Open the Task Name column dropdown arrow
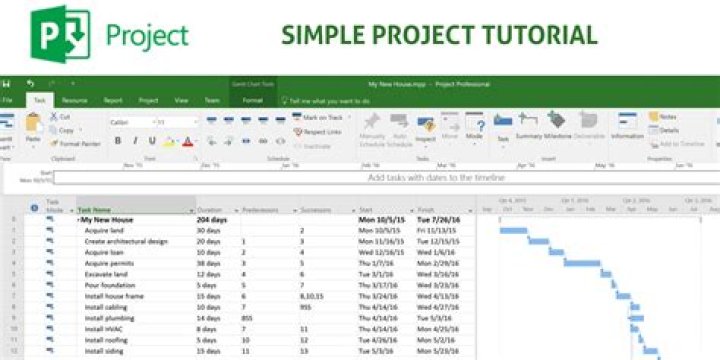The width and height of the screenshot is (720, 360). pos(192,211)
